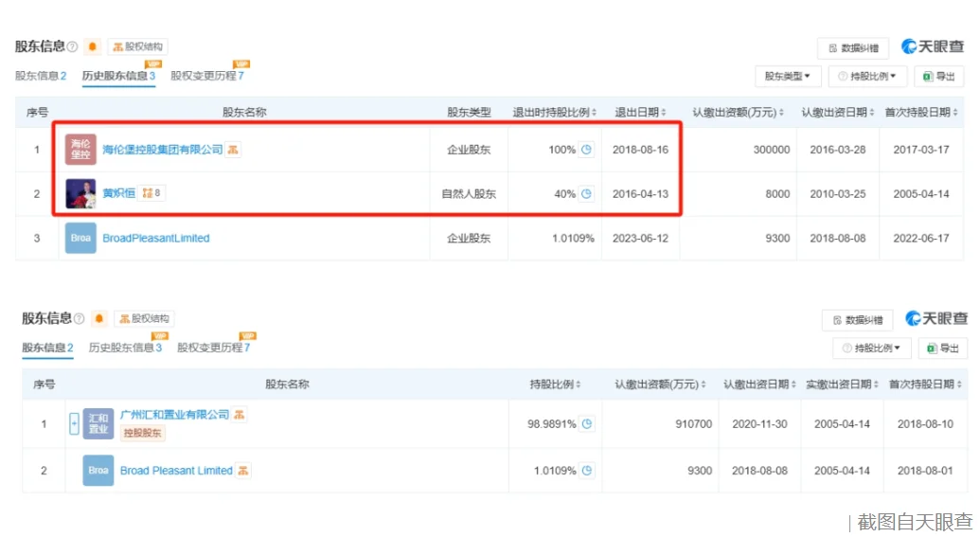Click exit date 2018-08-16
The height and width of the screenshot is (537, 980).
point(640,150)
